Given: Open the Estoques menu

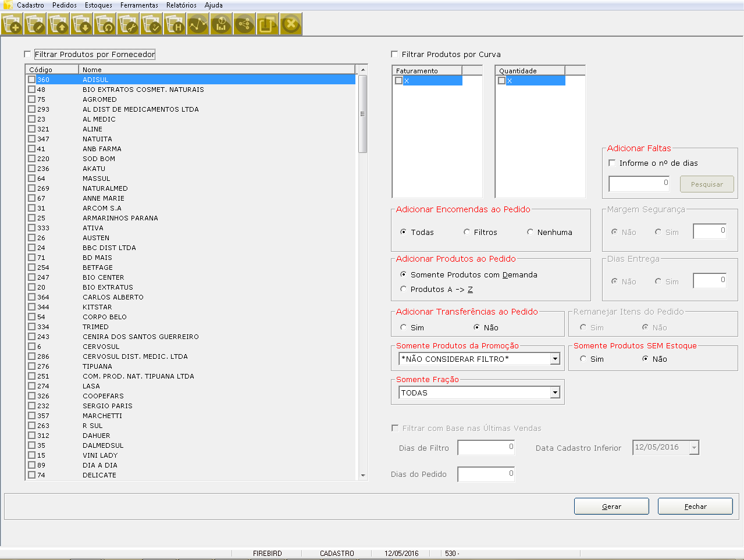Looking at the screenshot, I should [98, 5].
